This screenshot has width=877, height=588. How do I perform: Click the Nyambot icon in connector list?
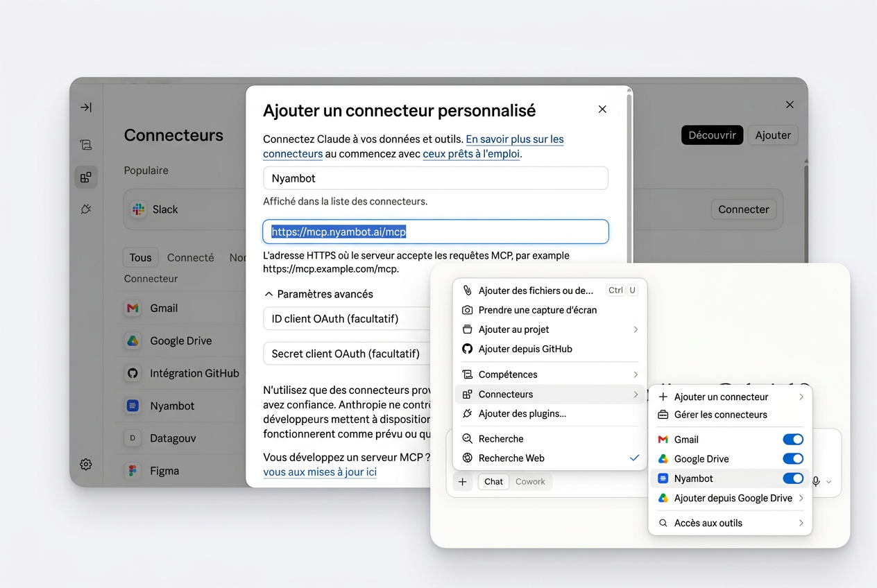click(x=133, y=406)
